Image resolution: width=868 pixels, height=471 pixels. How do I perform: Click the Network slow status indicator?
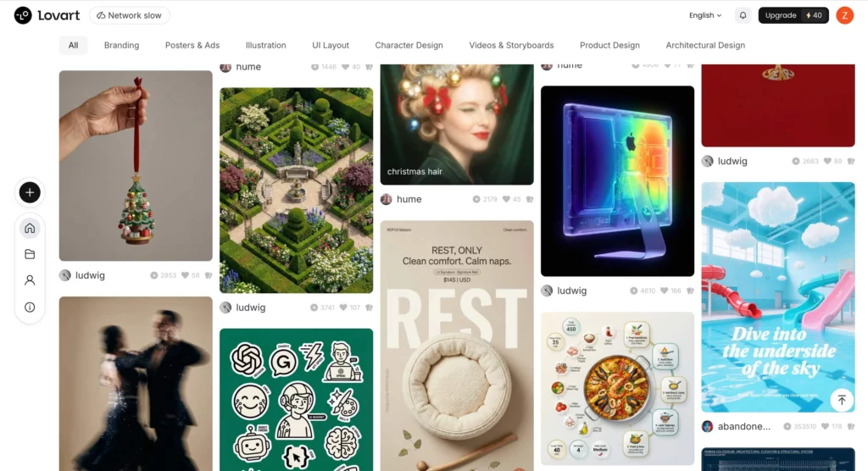coord(130,15)
